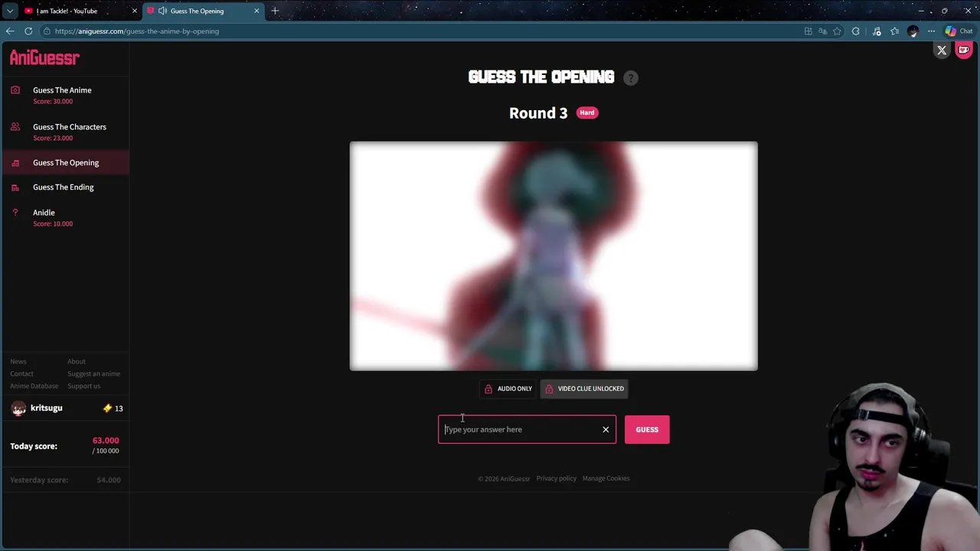
Task: Open the Contact link
Action: [21, 374]
